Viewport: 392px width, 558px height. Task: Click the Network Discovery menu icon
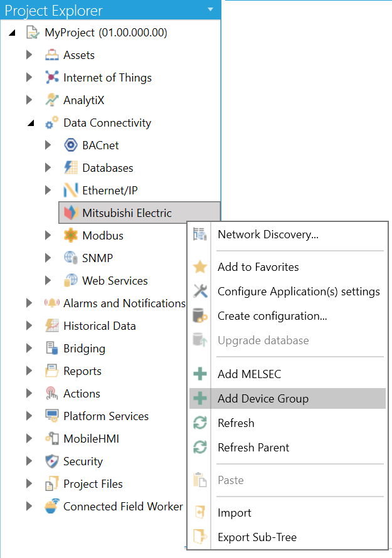(200, 234)
